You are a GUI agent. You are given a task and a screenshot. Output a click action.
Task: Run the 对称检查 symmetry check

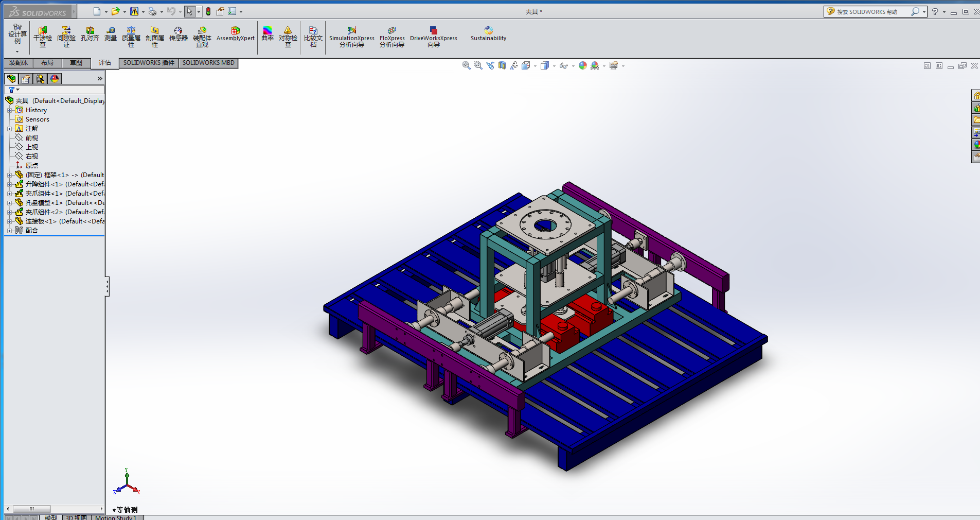click(288, 37)
